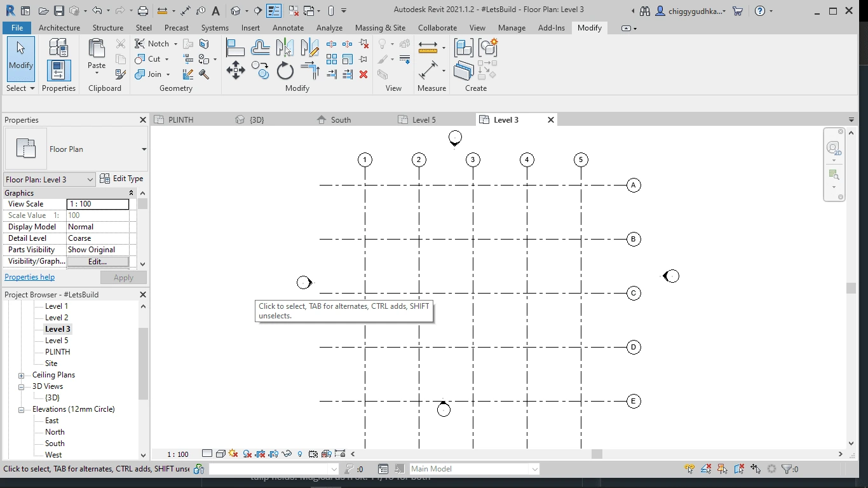Activate Mirror - Draw Axis tool
Viewport: 868px width, 488px height.
[309, 48]
